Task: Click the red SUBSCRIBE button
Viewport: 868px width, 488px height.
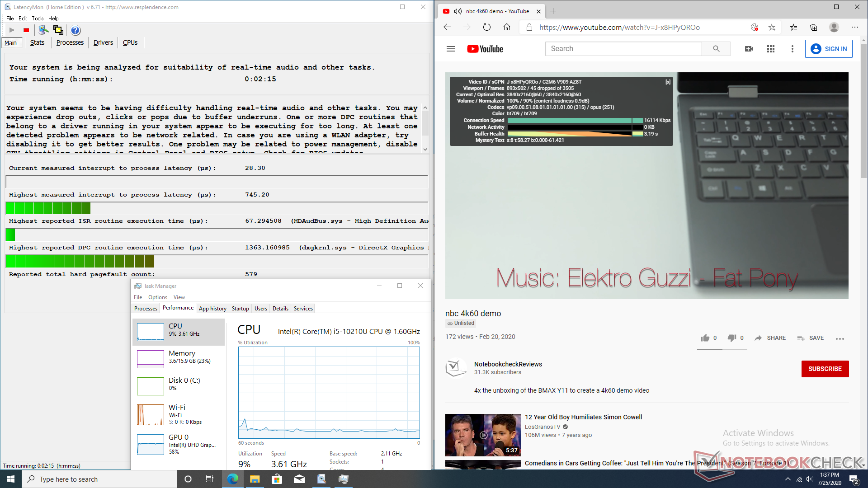Action: [825, 369]
